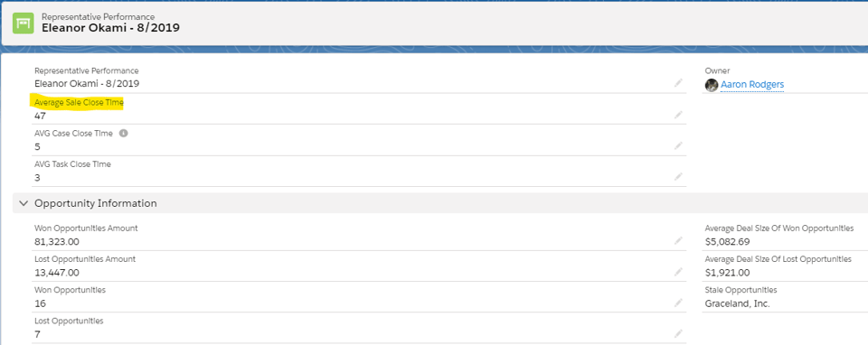This screenshot has height=345, width=868.
Task: Click the highlighted Average Sale Close Time label
Action: (80, 103)
